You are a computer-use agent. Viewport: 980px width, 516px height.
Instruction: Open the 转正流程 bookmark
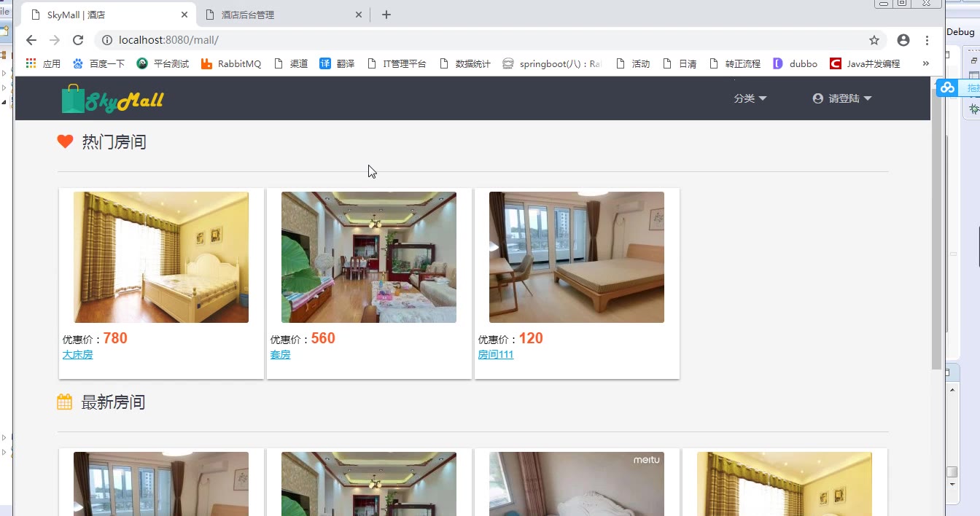tap(734, 63)
